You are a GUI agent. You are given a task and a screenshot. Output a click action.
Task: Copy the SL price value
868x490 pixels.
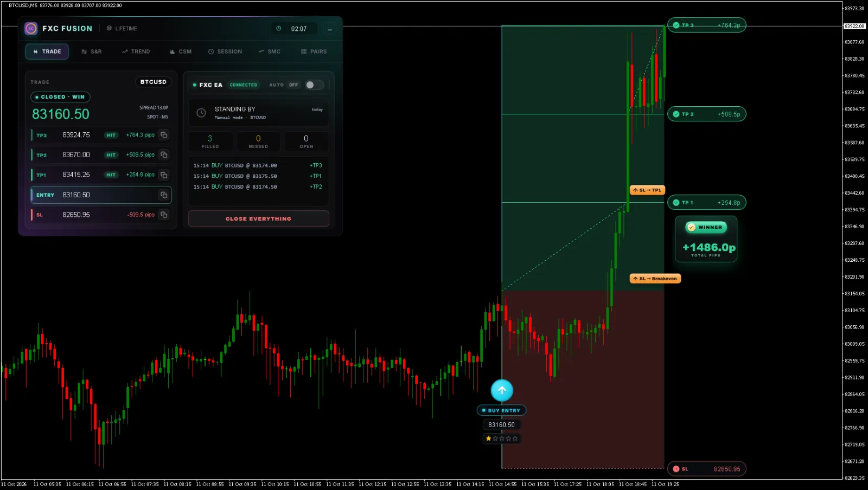(164, 215)
